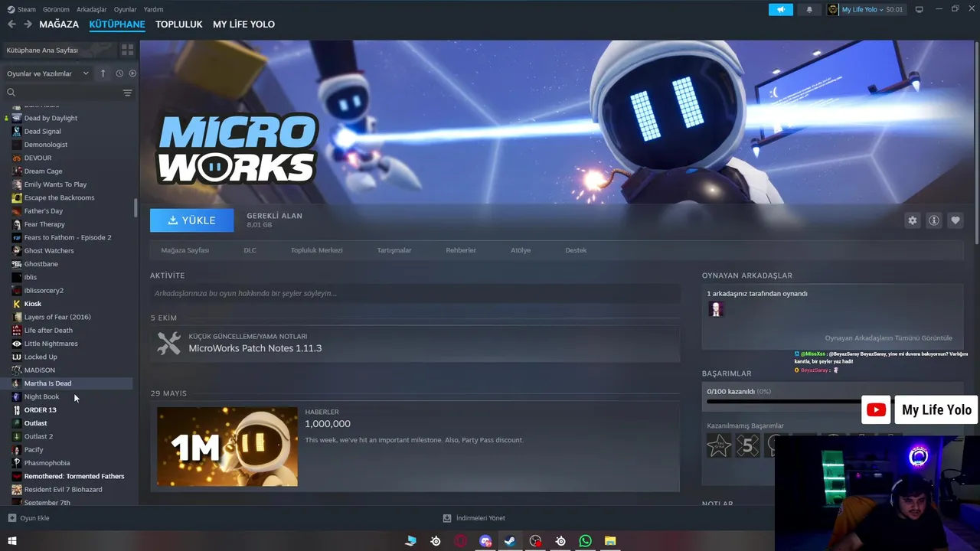Image resolution: width=980 pixels, height=551 pixels.
Task: Sort library with the up-arrow button
Action: (103, 73)
